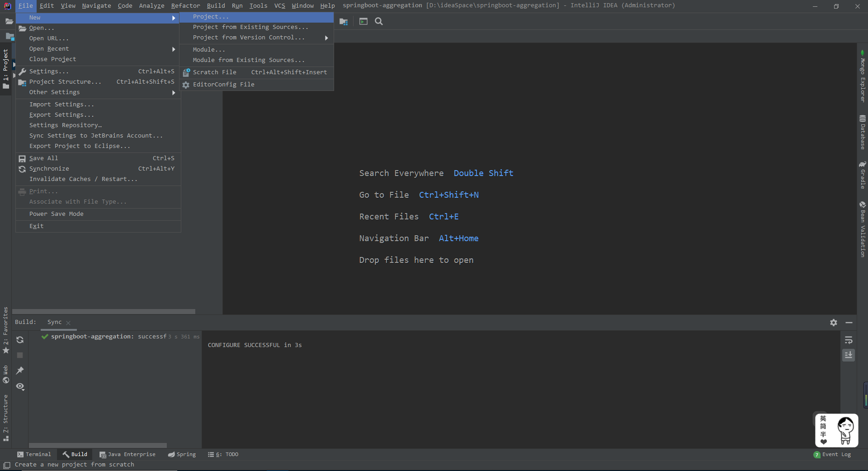Open Build panel settings gear
This screenshot has width=868, height=471.
pos(834,323)
